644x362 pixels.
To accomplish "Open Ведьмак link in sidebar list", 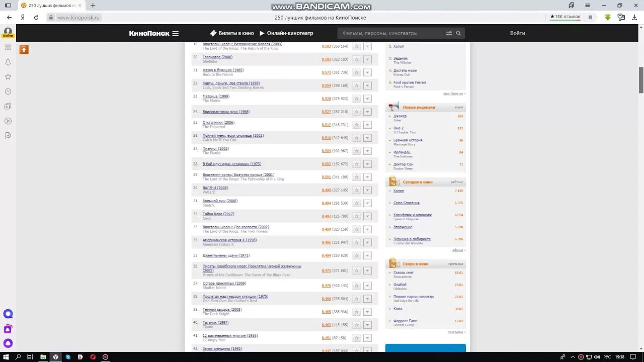I will pyautogui.click(x=400, y=58).
